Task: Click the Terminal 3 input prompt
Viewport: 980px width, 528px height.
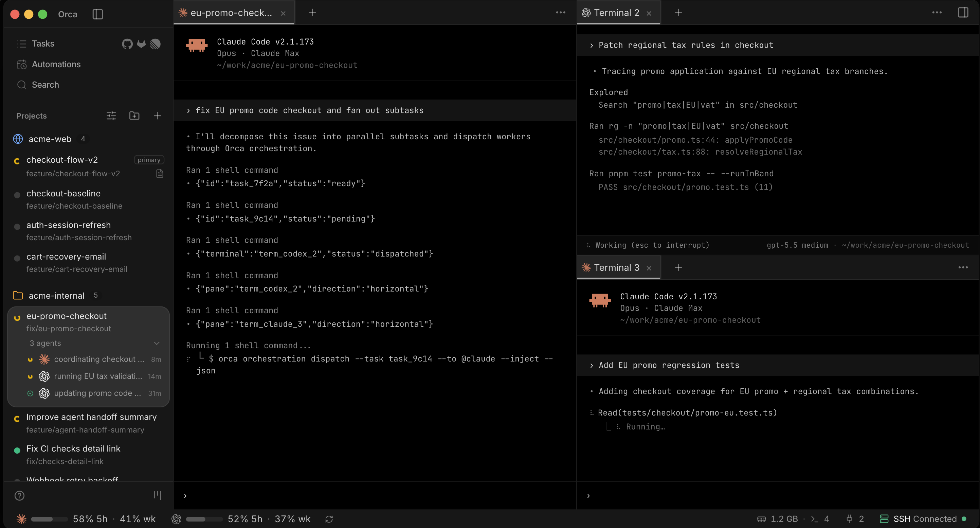Action: coord(778,496)
